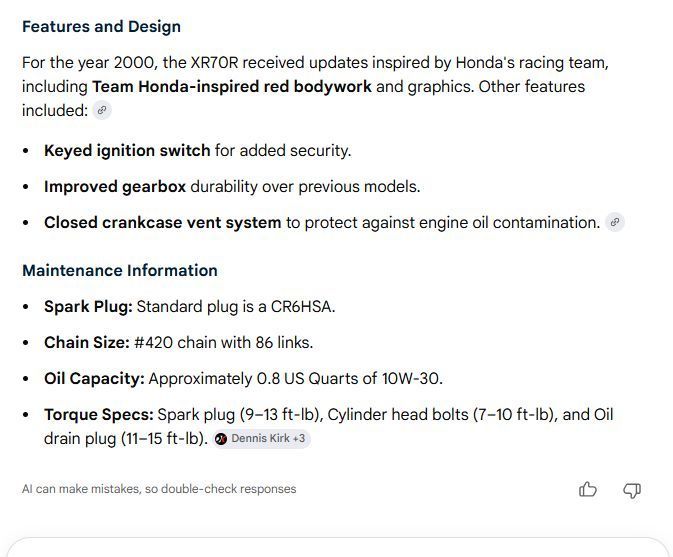Screen dimensions: 673x557
Task: Open the Dennis Kirk +3 sources chip
Action: click(261, 439)
